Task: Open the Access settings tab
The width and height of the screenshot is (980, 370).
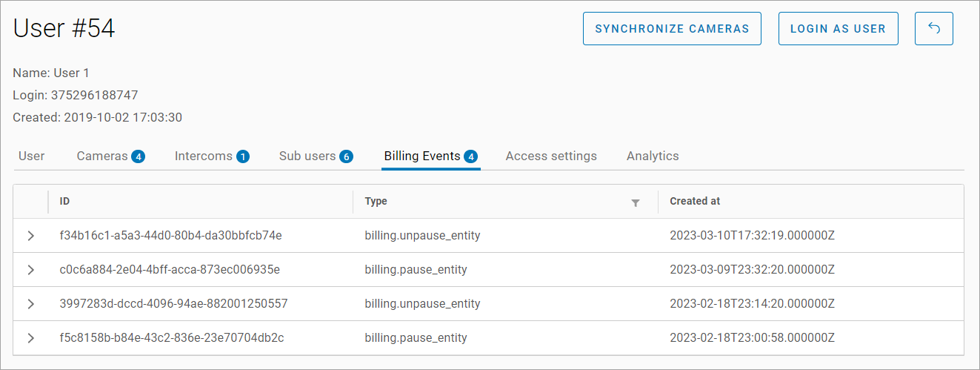Action: click(551, 156)
